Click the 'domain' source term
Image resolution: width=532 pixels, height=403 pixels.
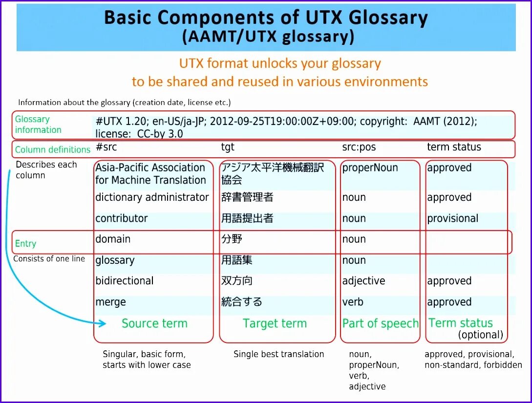113,239
